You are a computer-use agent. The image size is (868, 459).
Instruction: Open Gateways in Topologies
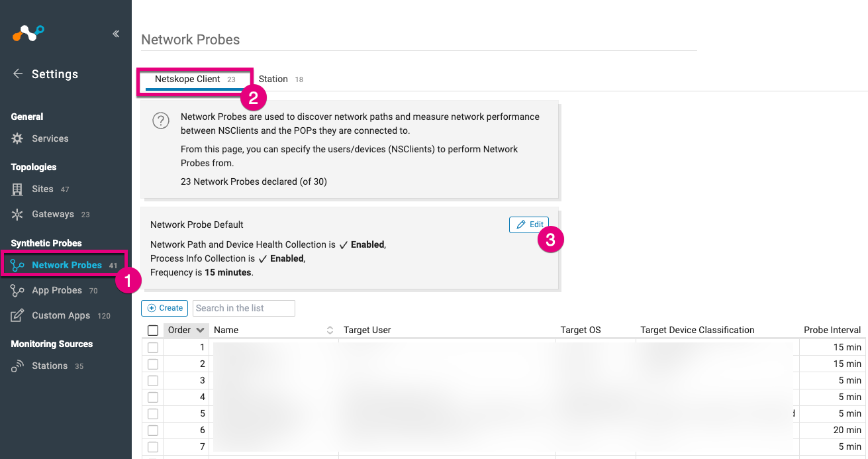[53, 214]
